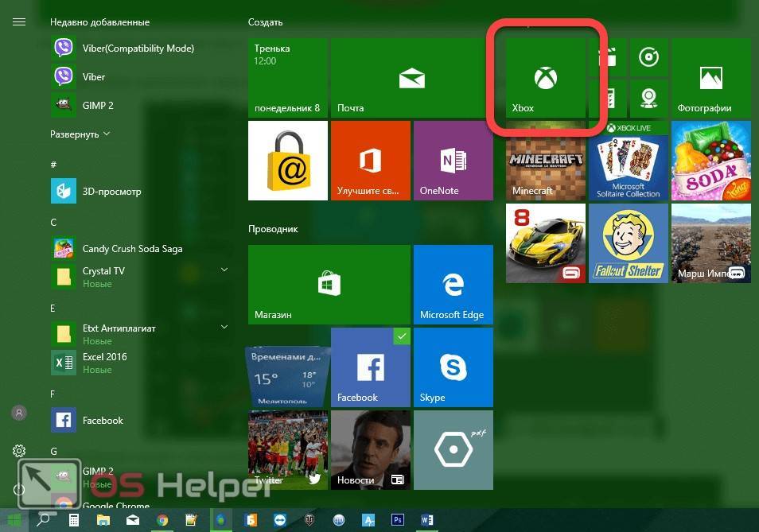The width and height of the screenshot is (759, 532).
Task: Open the Xbox tile
Action: pos(546,78)
